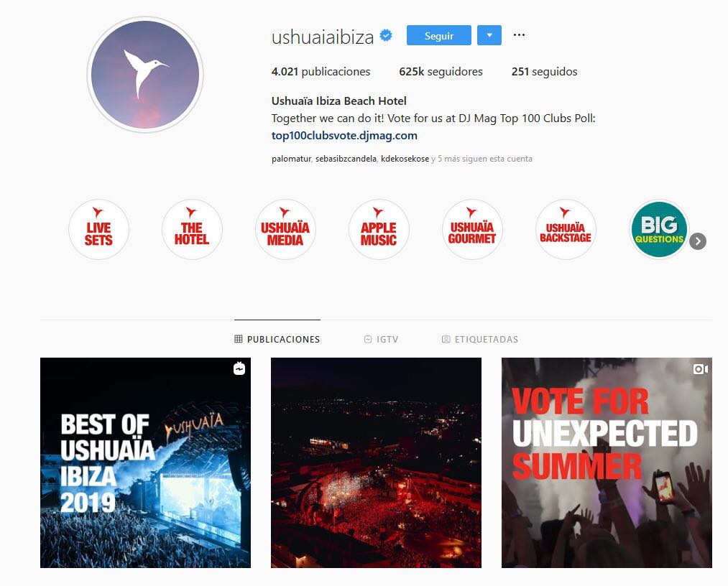
Task: Open the Live Sets story highlight
Action: tap(98, 229)
